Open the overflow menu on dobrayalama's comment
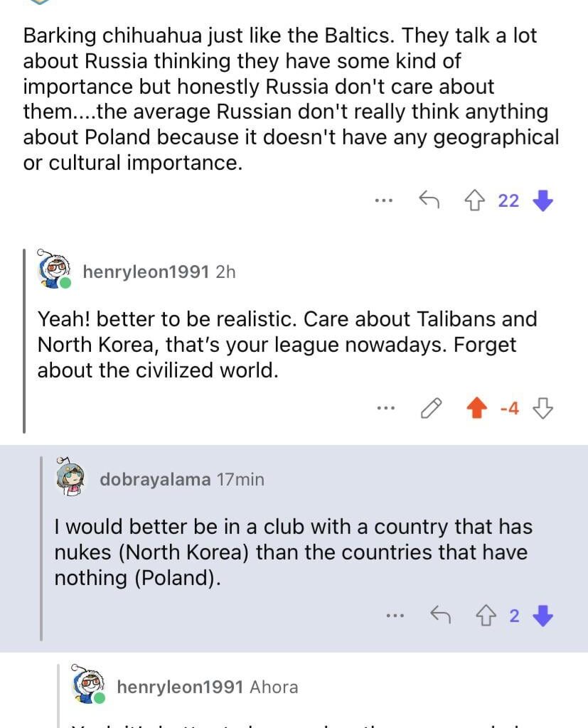 pyautogui.click(x=395, y=615)
